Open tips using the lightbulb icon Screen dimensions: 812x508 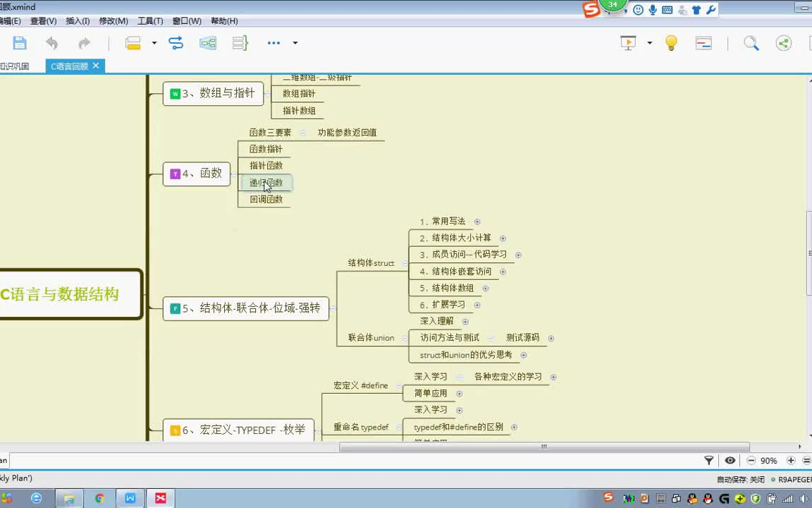(x=671, y=43)
